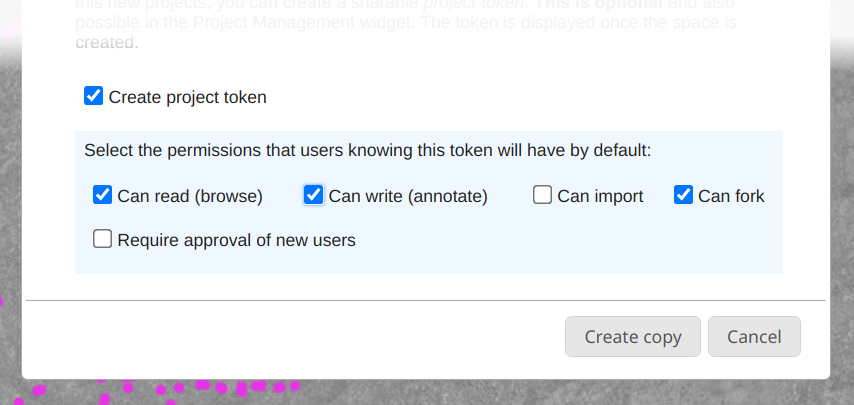Click the "Select the permissions" instruction sentence

367,151
